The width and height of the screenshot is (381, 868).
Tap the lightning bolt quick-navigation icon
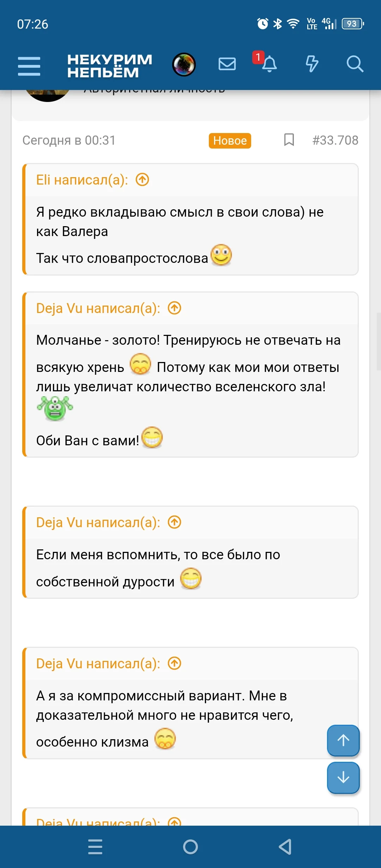[312, 64]
